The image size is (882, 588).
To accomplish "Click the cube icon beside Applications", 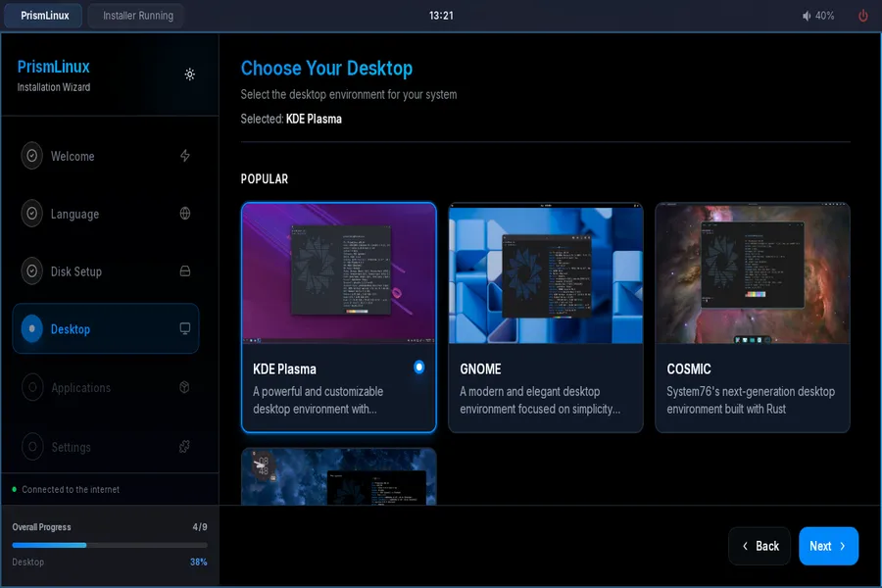I will 185,388.
